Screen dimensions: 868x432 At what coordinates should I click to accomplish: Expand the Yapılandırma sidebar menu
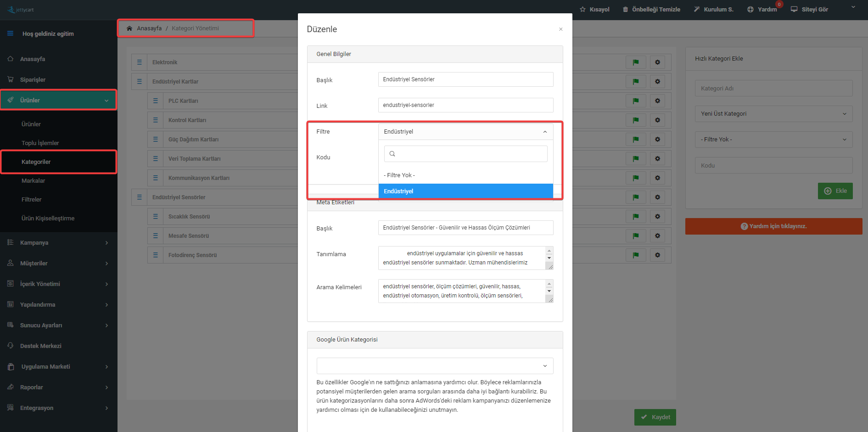tap(59, 305)
